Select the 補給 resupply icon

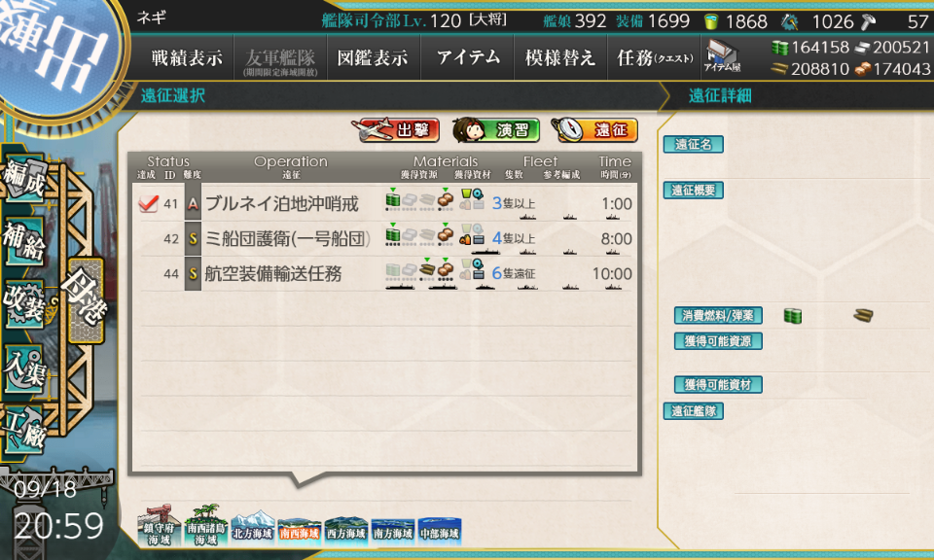[24, 241]
